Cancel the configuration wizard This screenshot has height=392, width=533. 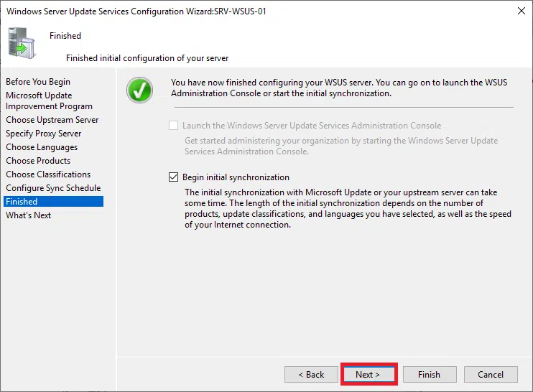click(x=491, y=375)
